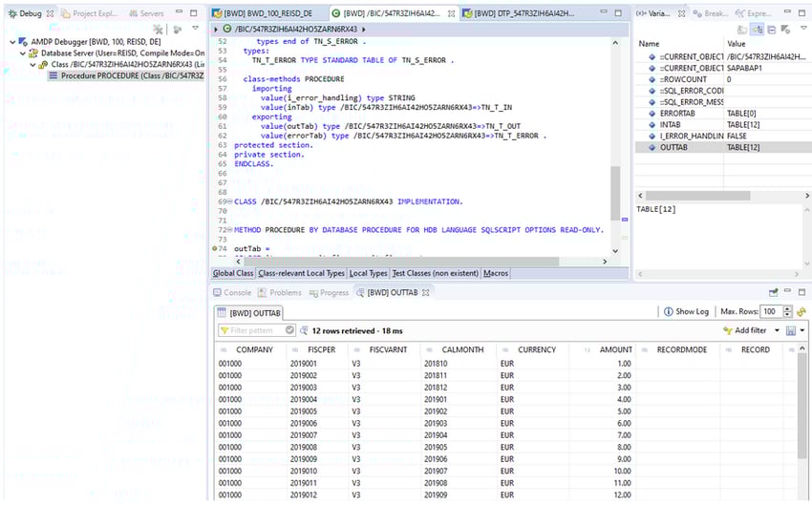The width and height of the screenshot is (812, 505).
Task: Close the [BWD] OUTTAB view tab
Action: (426, 293)
